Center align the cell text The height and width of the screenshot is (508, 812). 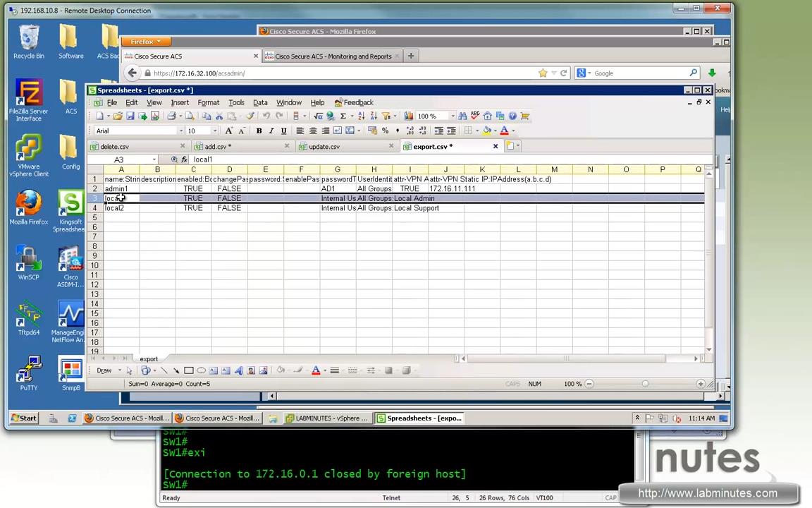[x=313, y=131]
